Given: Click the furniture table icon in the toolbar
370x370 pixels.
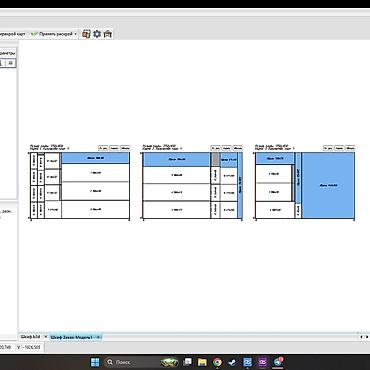Looking at the screenshot, I should pos(107,34).
